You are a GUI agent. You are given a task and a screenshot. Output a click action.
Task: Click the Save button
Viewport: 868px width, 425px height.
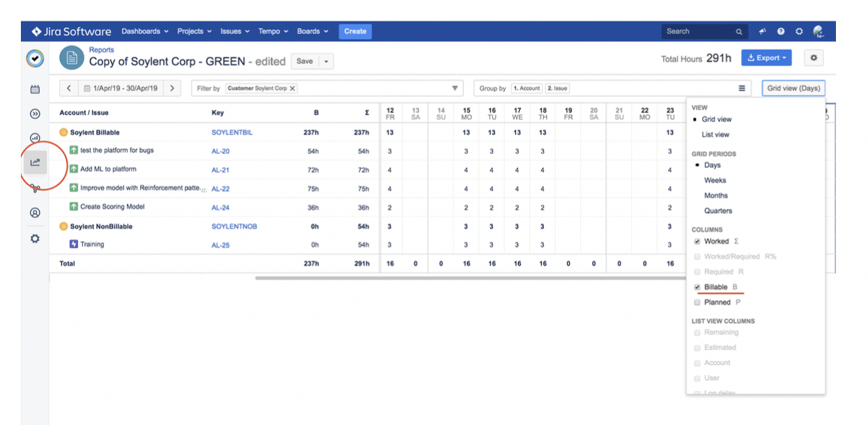click(x=304, y=61)
